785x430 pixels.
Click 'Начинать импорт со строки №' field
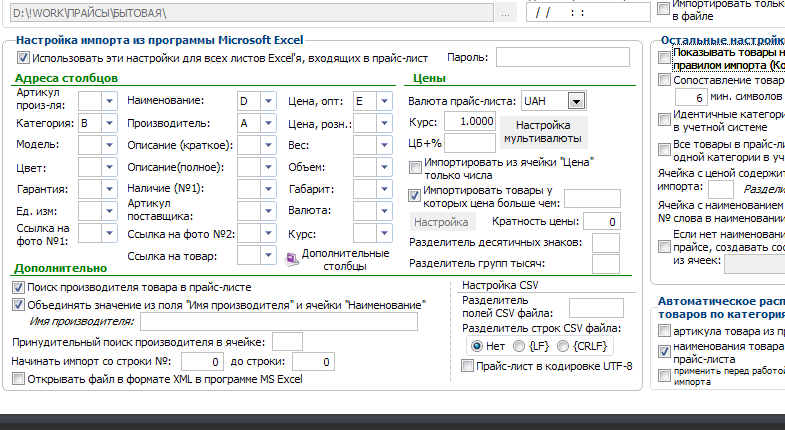[202, 361]
